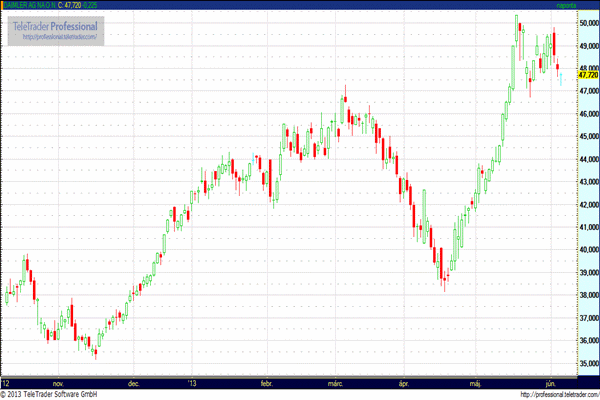
Task: Select the 'máj.' marker on the time axis
Action: (x=474, y=382)
